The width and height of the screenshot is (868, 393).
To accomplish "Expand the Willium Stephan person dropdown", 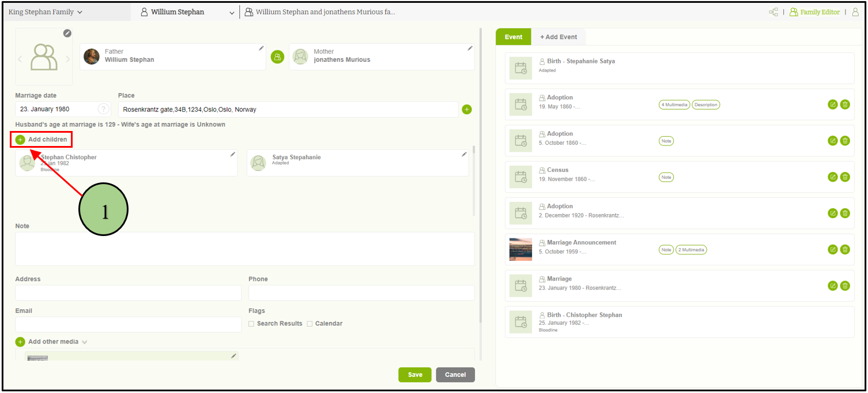I will [232, 13].
